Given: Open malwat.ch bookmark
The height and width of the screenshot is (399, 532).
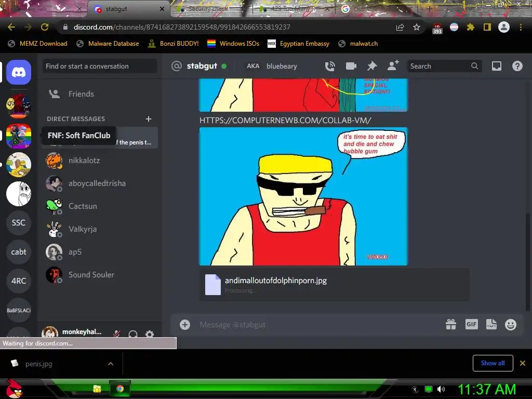Looking at the screenshot, I should tap(358, 44).
